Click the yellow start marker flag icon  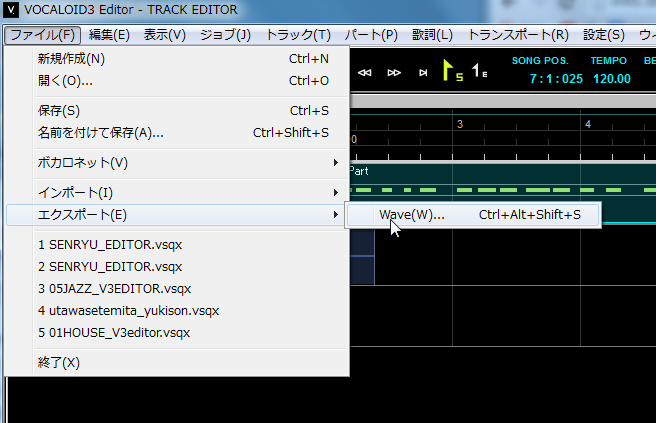coord(453,70)
